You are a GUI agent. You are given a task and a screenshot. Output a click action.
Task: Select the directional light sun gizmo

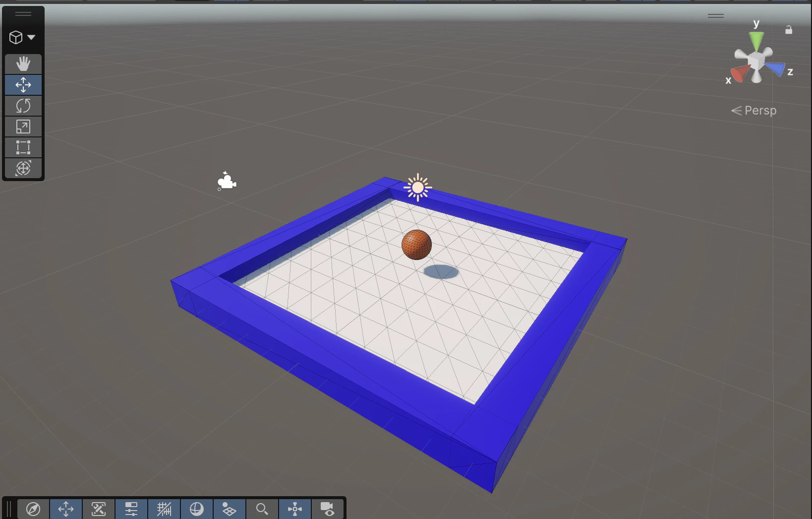[x=418, y=188]
